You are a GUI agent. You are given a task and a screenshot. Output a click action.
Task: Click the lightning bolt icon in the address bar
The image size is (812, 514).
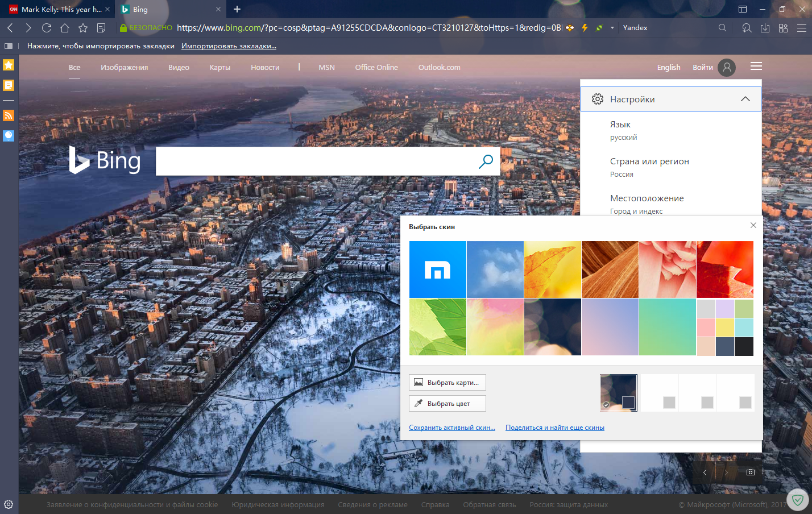coord(585,28)
